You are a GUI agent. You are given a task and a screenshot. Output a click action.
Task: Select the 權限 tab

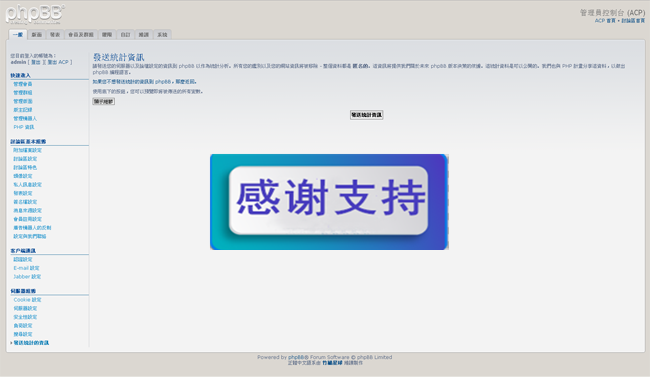click(x=107, y=35)
